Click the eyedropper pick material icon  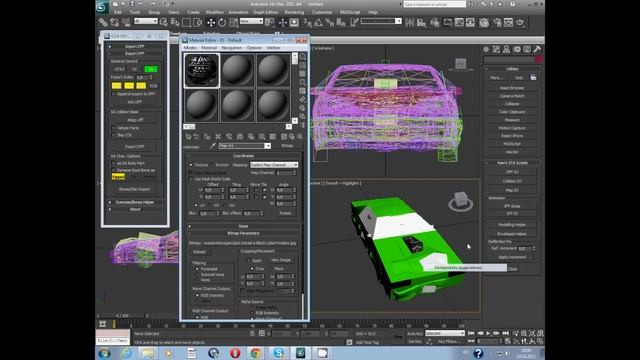pos(213,146)
